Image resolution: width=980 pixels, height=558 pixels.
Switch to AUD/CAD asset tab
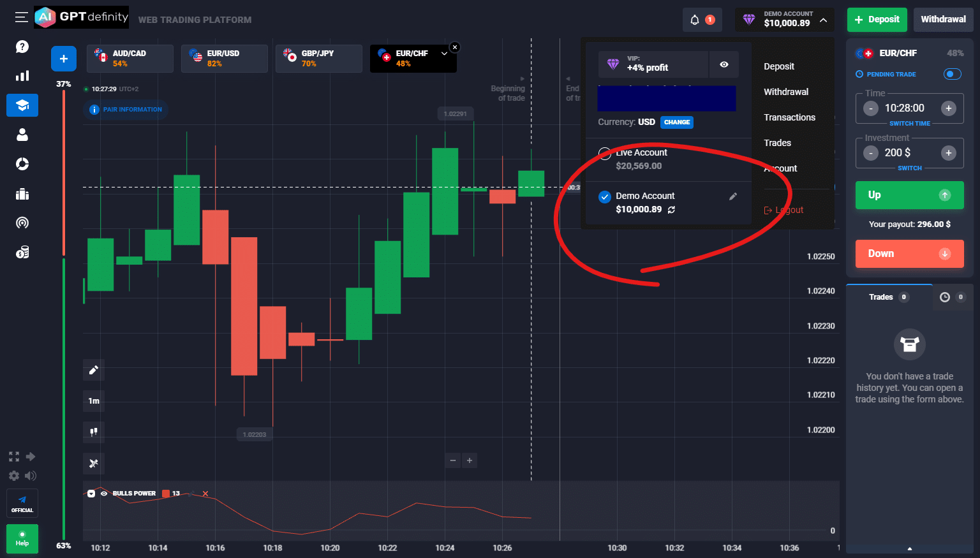pyautogui.click(x=130, y=59)
